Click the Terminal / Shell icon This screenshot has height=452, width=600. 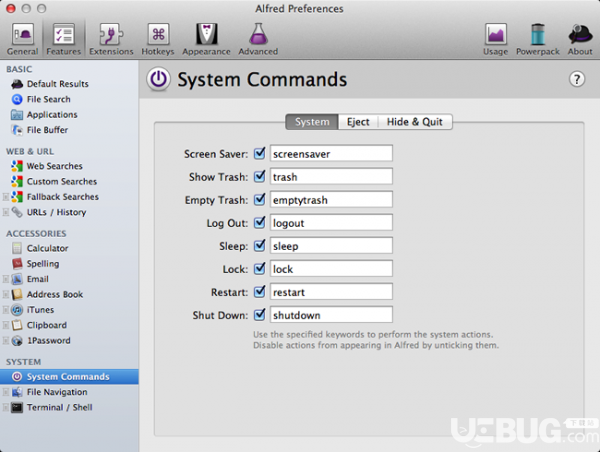coord(17,407)
